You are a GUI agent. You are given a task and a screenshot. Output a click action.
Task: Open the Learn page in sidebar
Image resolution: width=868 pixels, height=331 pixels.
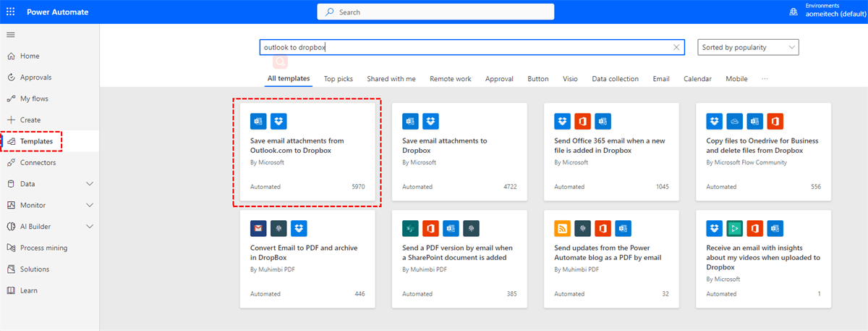coord(29,290)
